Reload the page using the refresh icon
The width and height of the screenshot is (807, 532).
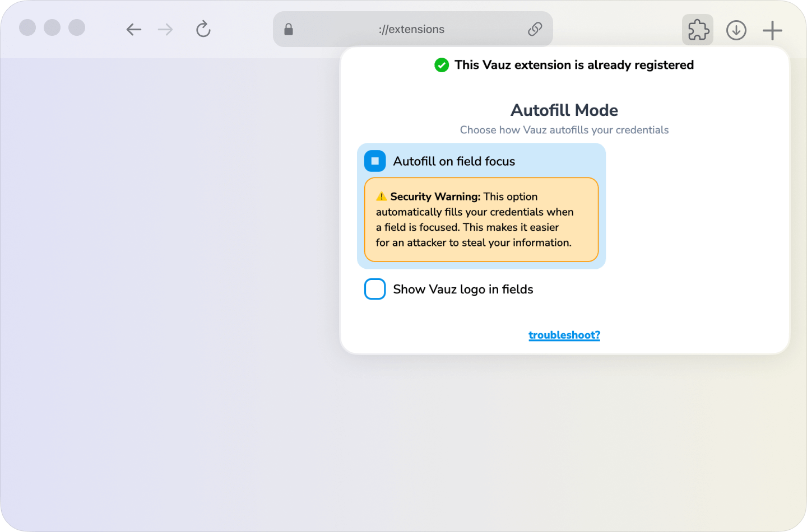(x=203, y=29)
